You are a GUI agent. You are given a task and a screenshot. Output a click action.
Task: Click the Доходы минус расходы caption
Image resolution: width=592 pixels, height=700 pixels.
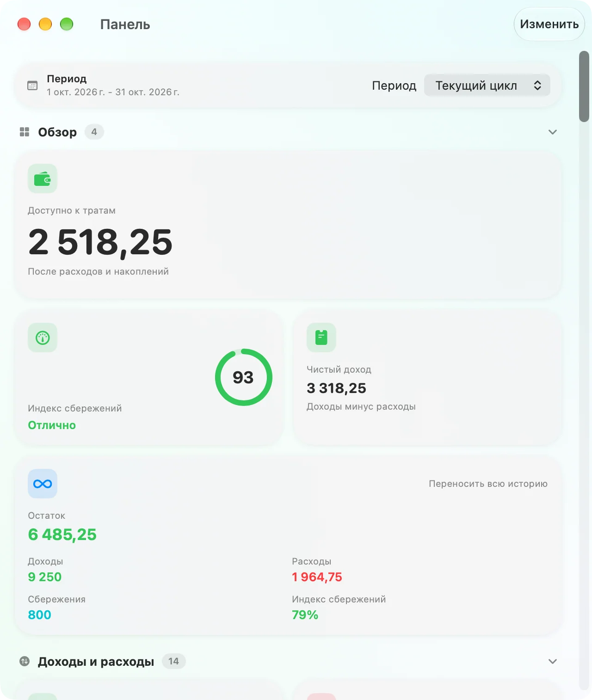click(361, 406)
